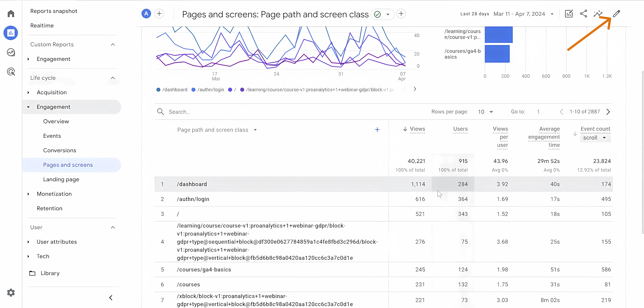Click the table search magnifier icon
The image size is (644, 308).
coord(160,112)
